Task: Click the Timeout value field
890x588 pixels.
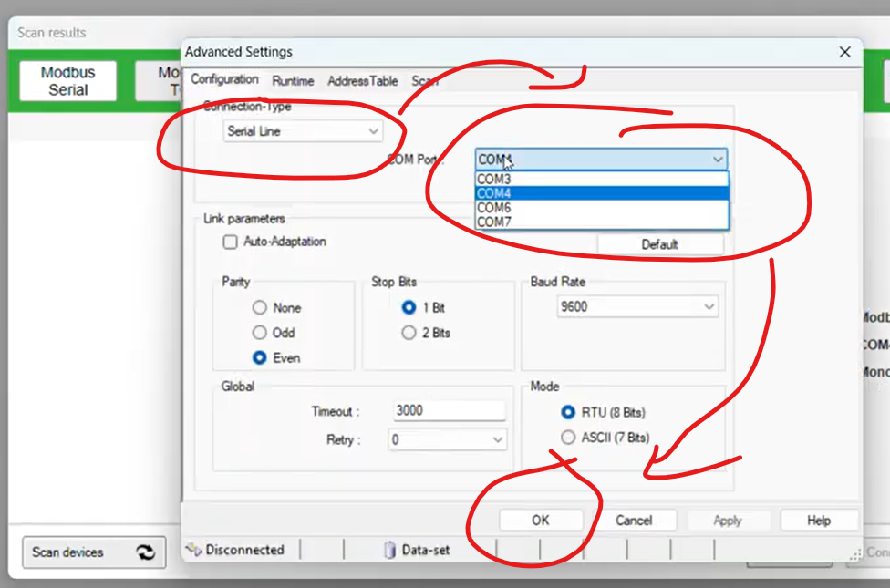Action: point(448,410)
